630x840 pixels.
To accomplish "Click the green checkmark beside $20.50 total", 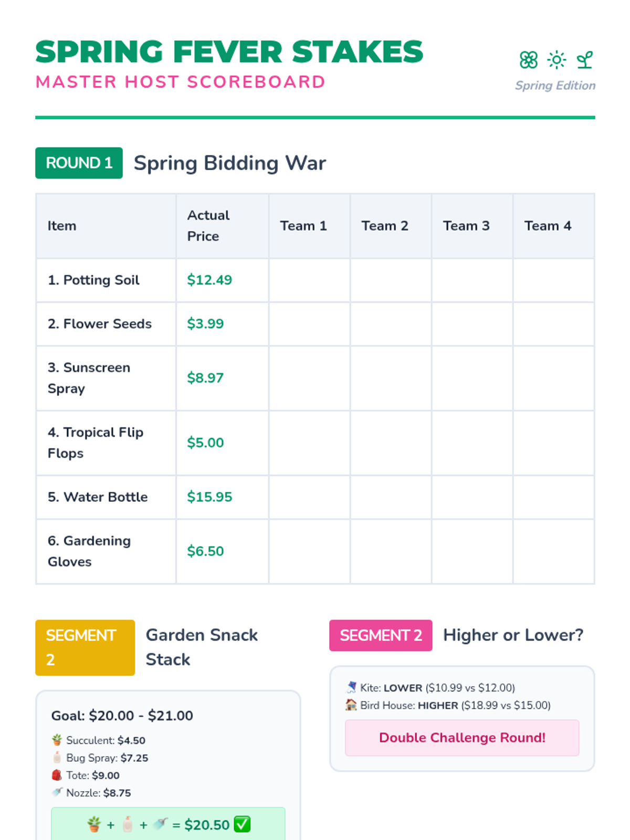I will [242, 824].
